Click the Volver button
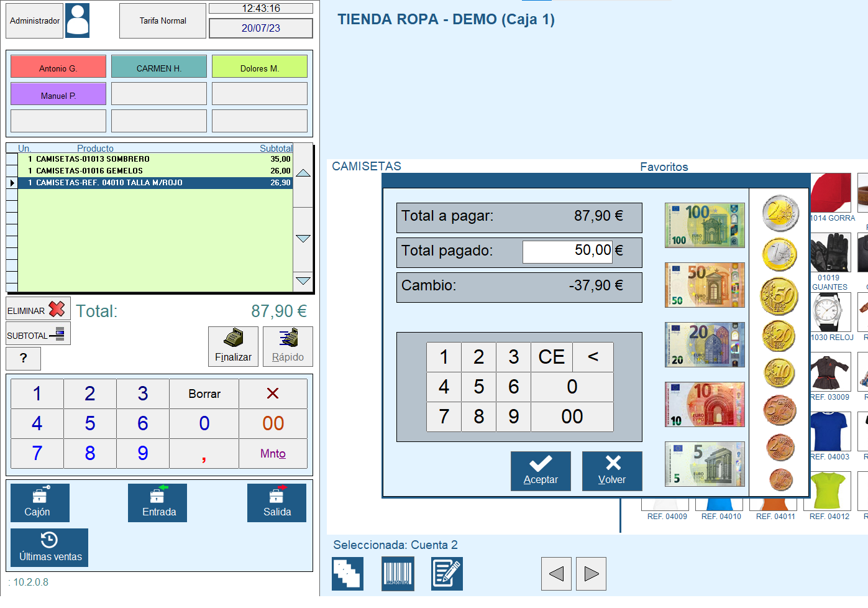 [612, 471]
